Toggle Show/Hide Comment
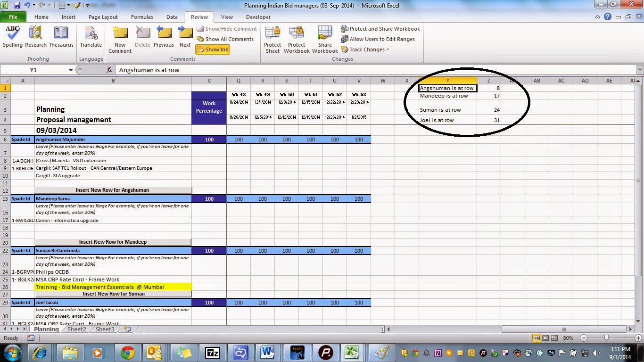 (x=227, y=29)
